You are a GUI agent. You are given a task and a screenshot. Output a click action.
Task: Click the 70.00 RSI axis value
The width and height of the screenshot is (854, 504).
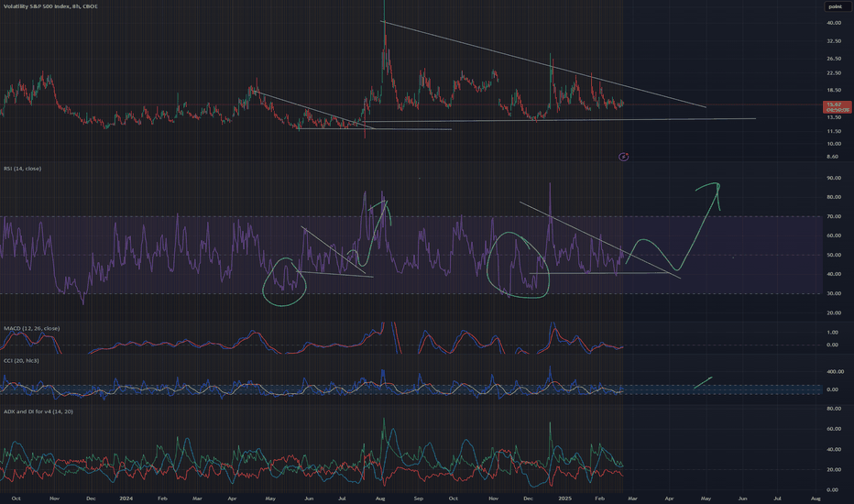click(834, 216)
